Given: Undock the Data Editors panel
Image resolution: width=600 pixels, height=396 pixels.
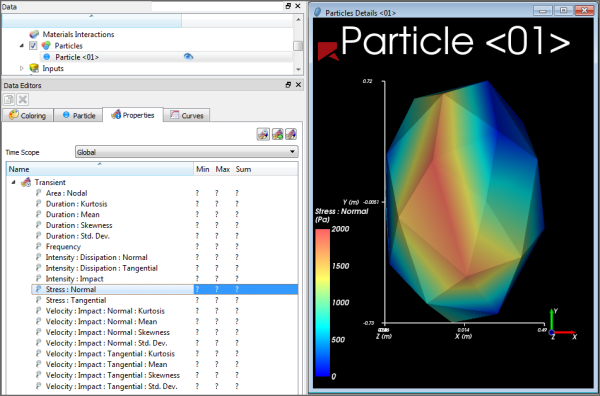Looking at the screenshot, I should coord(288,85).
